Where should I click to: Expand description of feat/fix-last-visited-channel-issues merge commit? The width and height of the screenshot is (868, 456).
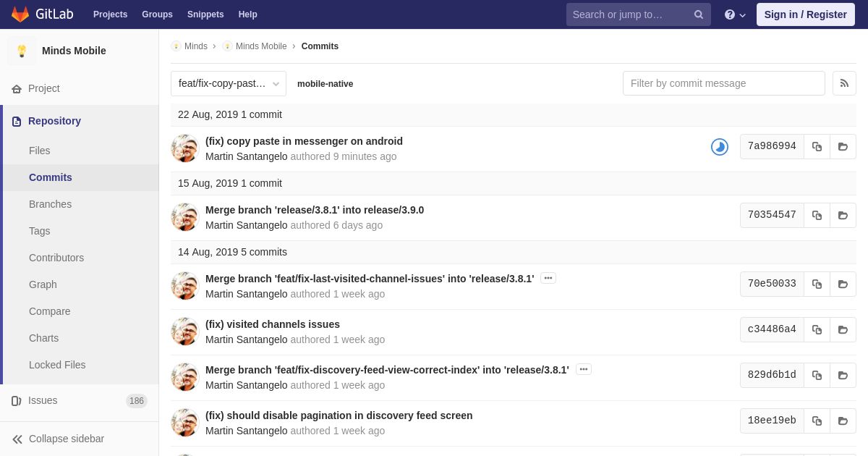(x=548, y=279)
